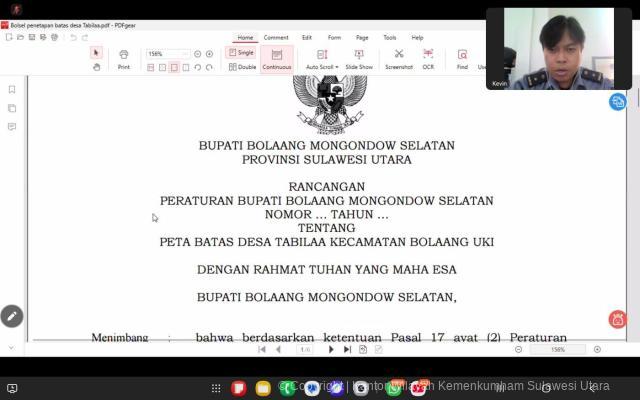Click Kevin's video thumbnail
The height and width of the screenshot is (400, 640).
pyautogui.click(x=559, y=49)
